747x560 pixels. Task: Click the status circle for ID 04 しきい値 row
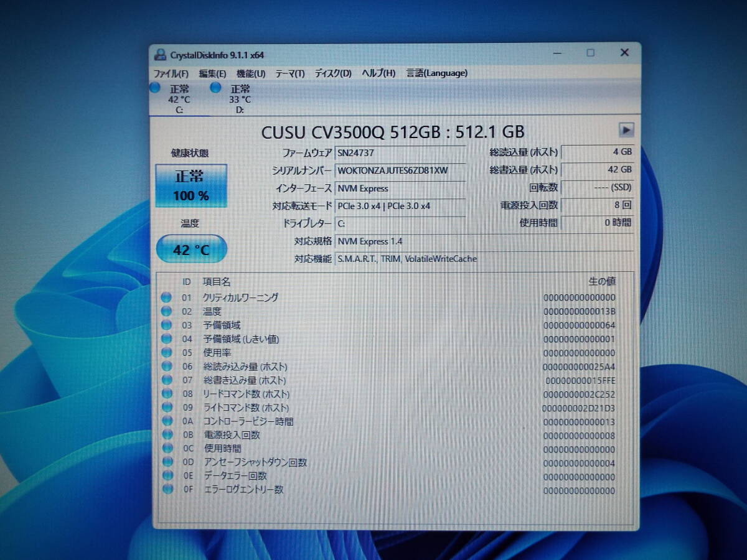(167, 338)
